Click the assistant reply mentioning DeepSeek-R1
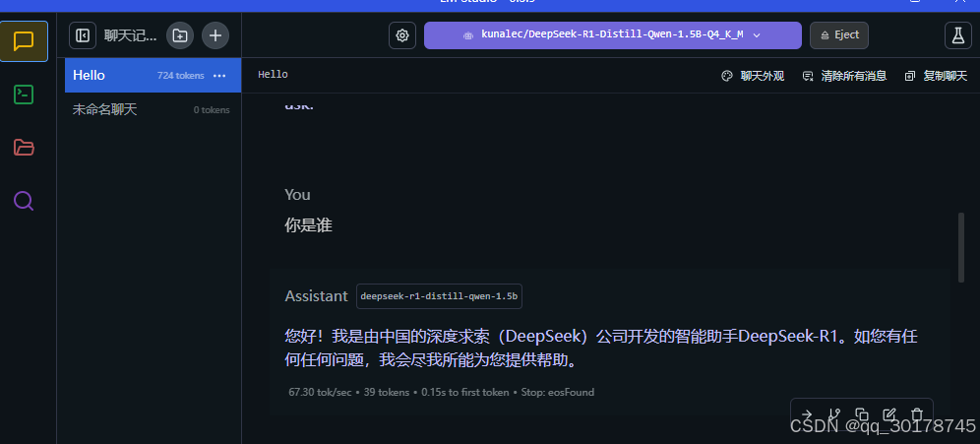 click(x=600, y=349)
